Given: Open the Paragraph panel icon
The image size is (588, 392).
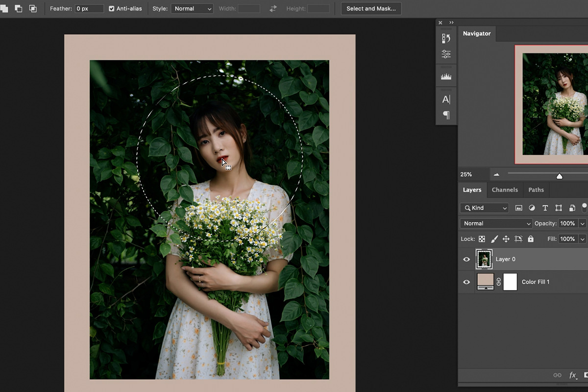Looking at the screenshot, I should tap(446, 115).
